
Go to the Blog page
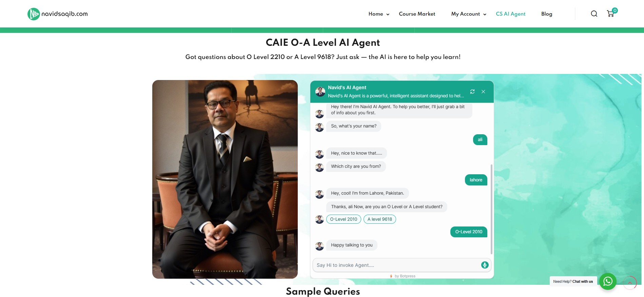point(547,14)
